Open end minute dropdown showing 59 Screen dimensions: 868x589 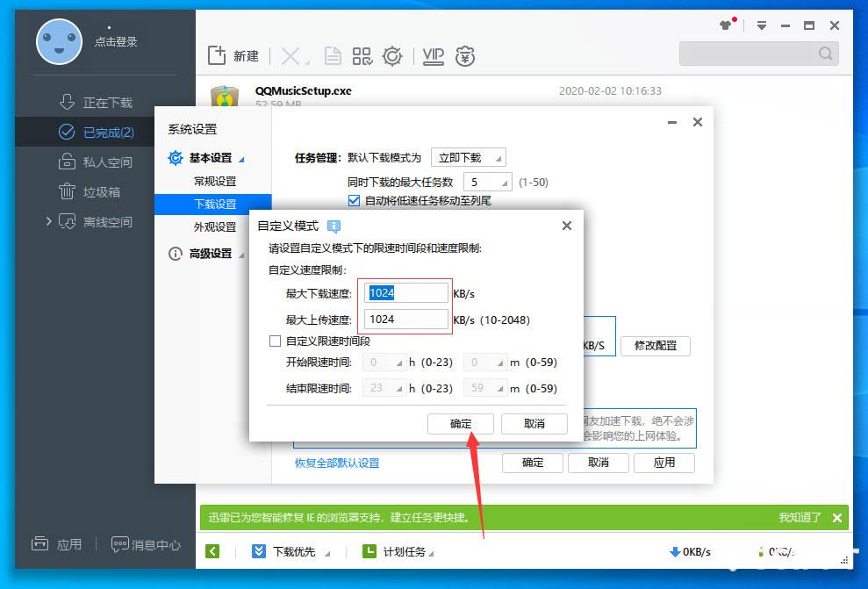(485, 388)
